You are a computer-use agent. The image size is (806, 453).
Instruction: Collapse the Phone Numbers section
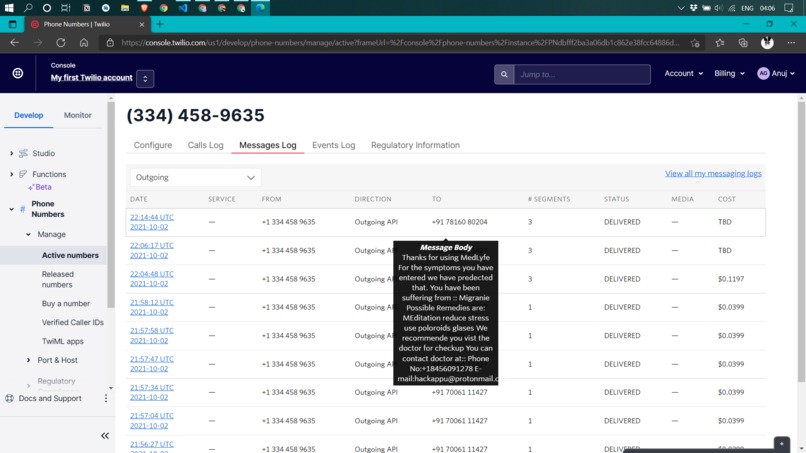point(11,209)
